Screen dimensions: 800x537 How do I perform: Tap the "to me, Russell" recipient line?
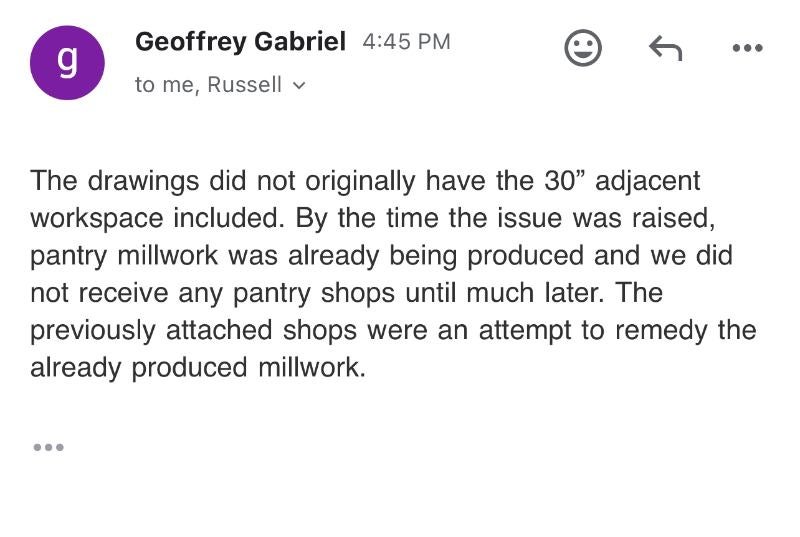point(208,85)
